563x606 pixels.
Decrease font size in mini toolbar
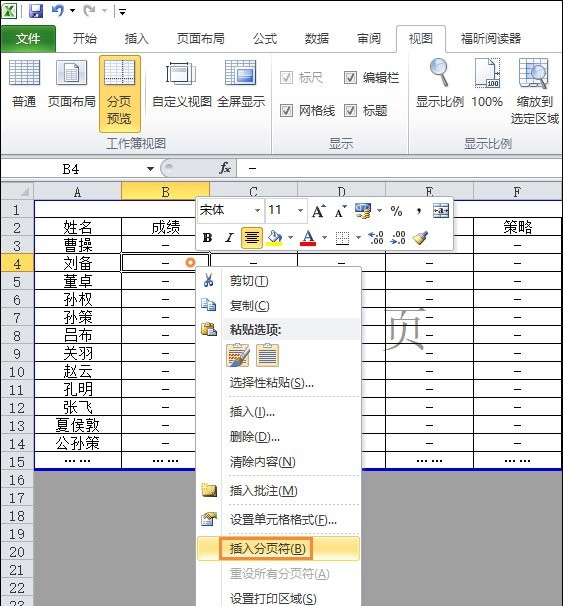coord(340,211)
